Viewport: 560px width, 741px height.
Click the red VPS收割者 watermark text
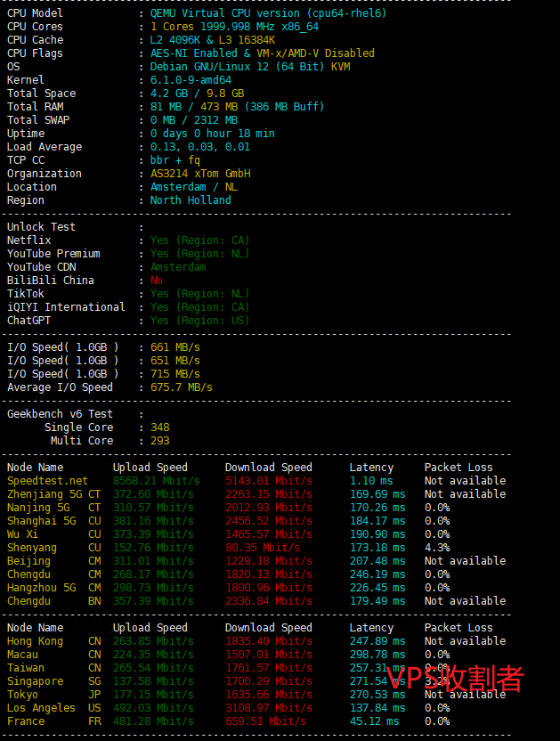[x=455, y=680]
